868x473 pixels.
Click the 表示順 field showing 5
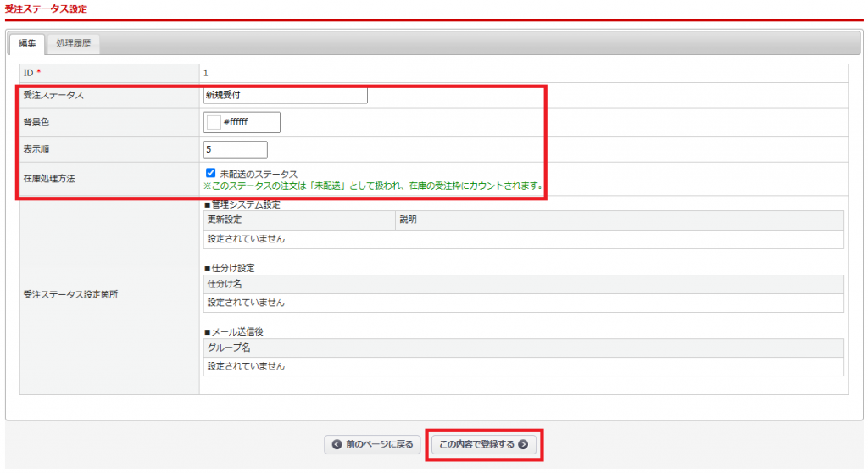coord(236,149)
